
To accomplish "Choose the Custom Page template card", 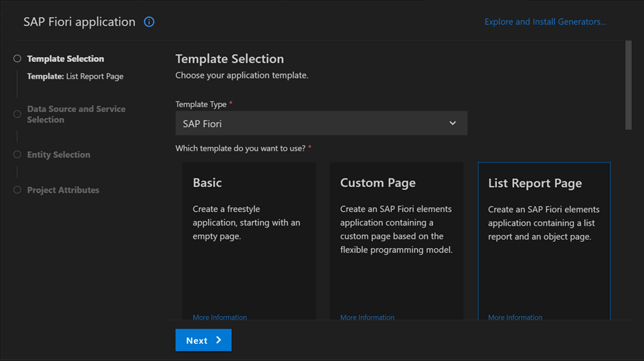I will (x=397, y=240).
